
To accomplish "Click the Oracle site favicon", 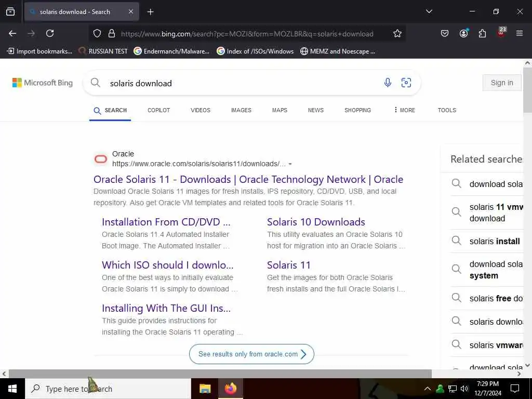I will [x=101, y=159].
